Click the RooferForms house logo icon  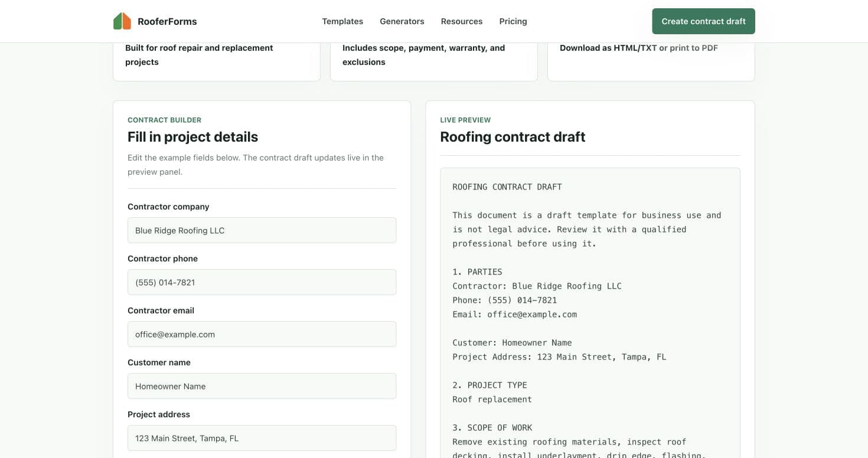pos(122,21)
